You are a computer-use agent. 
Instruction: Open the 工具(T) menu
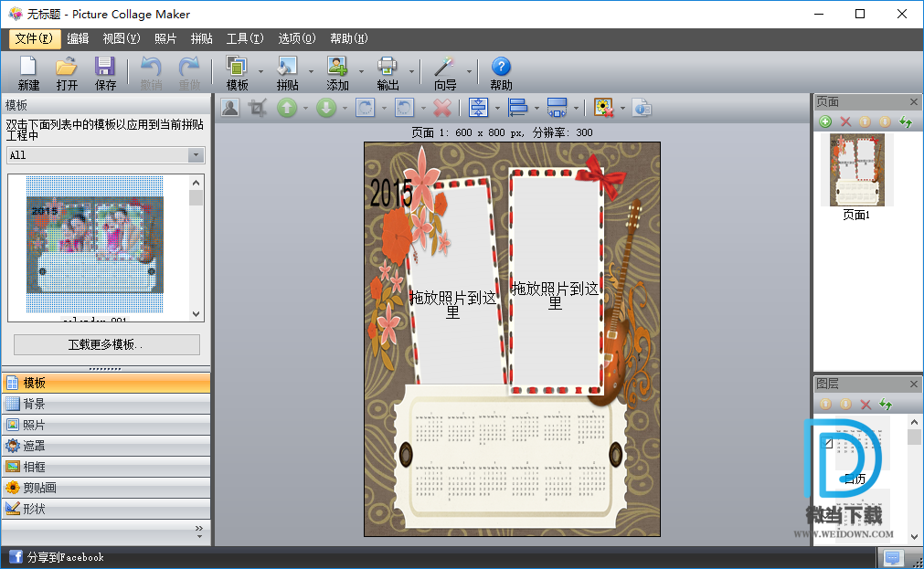tap(245, 39)
